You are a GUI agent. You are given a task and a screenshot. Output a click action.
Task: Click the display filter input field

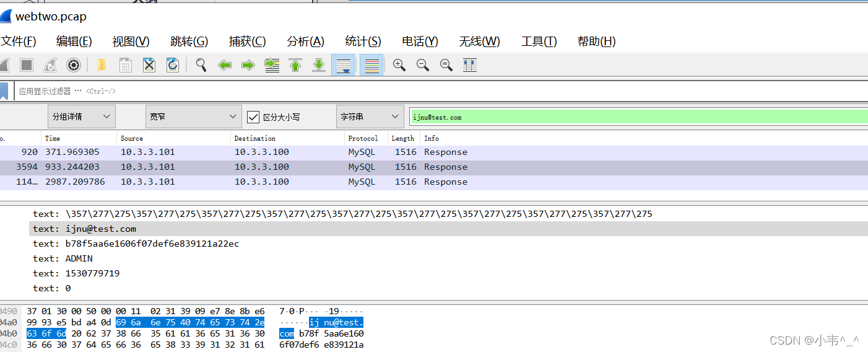pos(440,91)
